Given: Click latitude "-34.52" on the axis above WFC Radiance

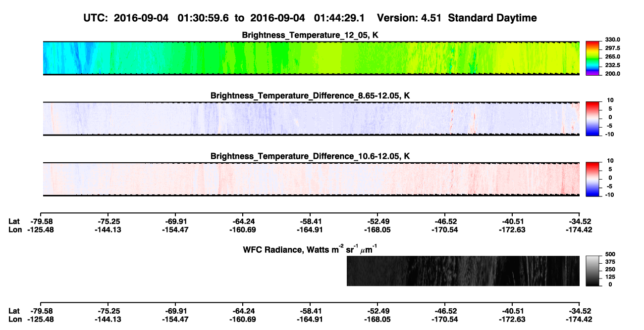Looking at the screenshot, I should pos(580,221).
